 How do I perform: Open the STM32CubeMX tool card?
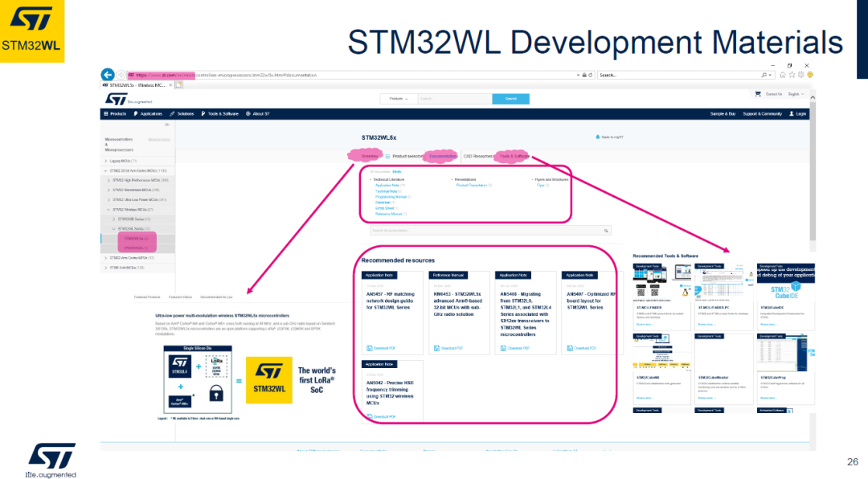661,369
